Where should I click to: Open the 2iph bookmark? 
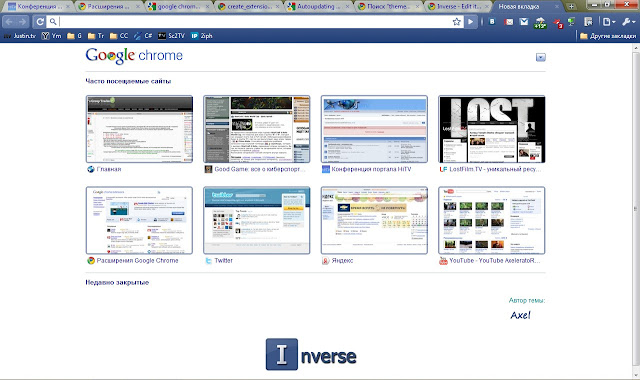point(202,36)
